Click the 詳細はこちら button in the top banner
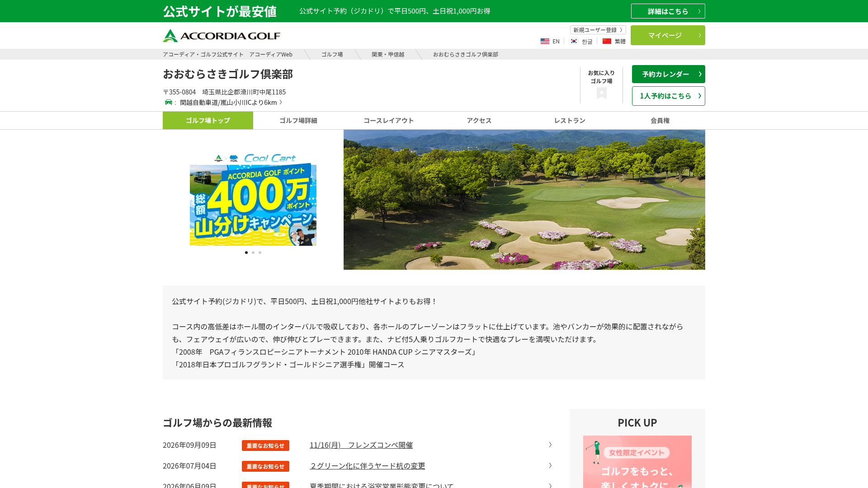868x488 pixels. (x=668, y=11)
